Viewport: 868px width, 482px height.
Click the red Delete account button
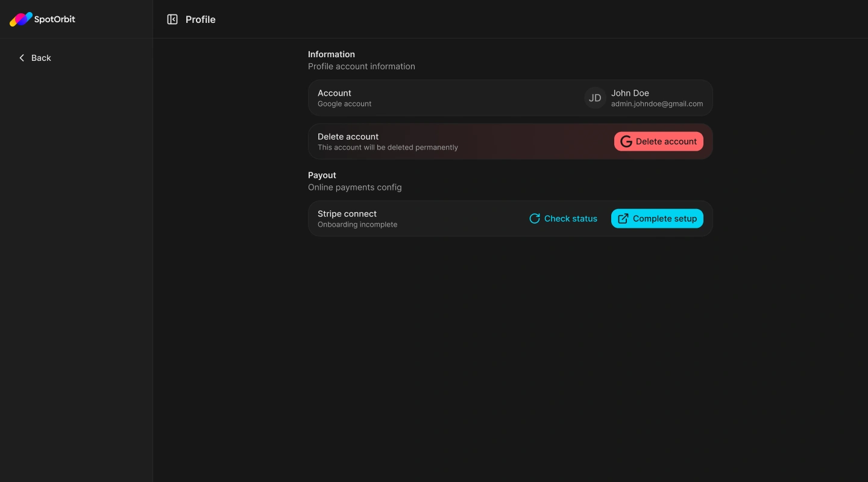659,142
